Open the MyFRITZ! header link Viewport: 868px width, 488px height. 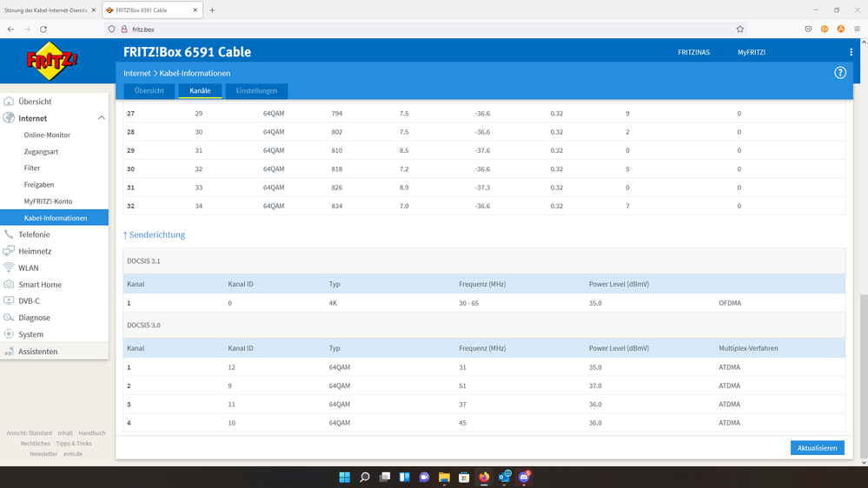click(x=751, y=52)
